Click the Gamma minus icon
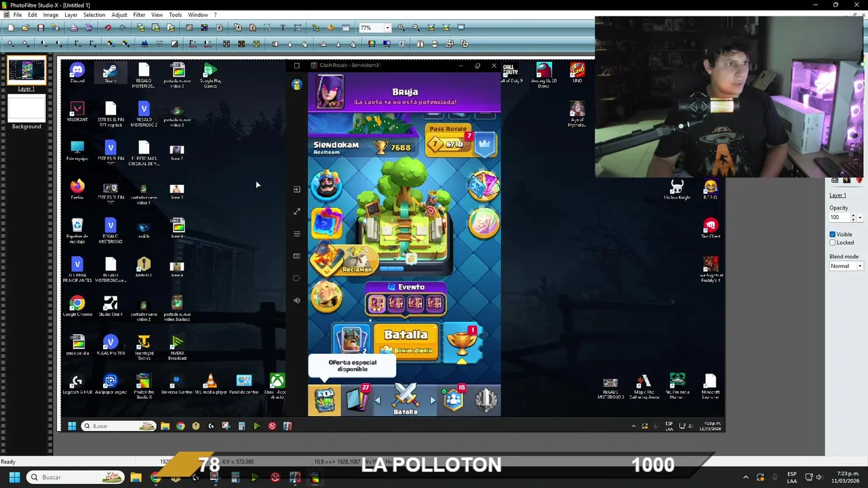This screenshot has width=868, height=488. coord(78,43)
